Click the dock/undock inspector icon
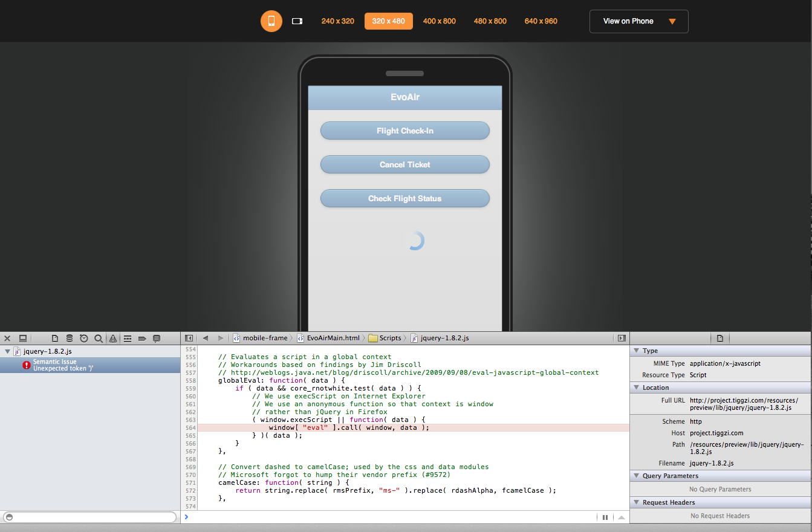This screenshot has width=812, height=532. tap(23, 339)
